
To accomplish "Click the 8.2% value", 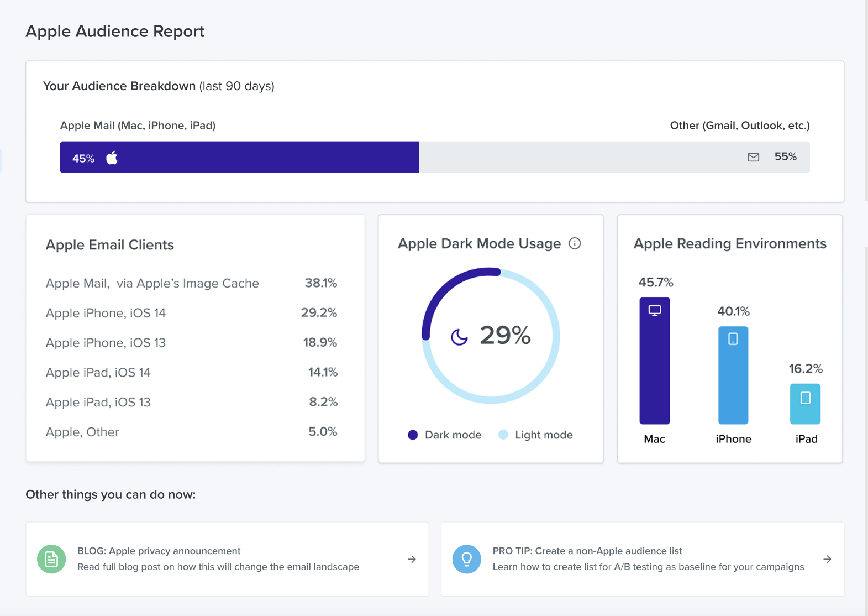I will coord(323,402).
